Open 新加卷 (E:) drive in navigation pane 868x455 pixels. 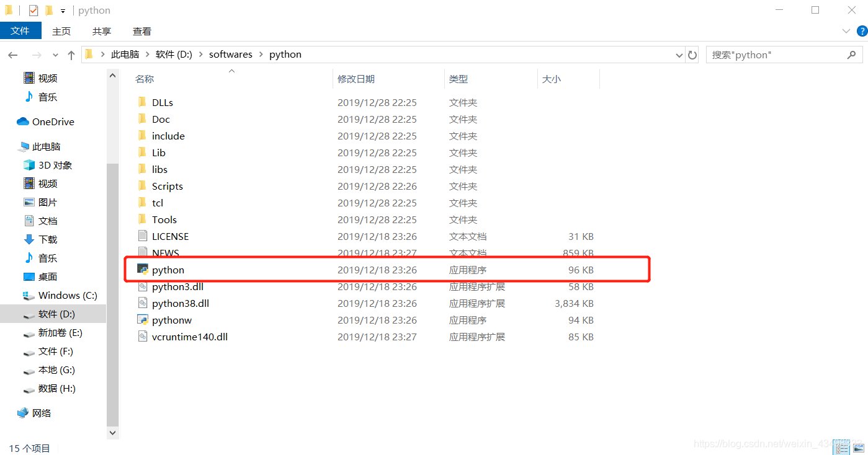(60, 332)
